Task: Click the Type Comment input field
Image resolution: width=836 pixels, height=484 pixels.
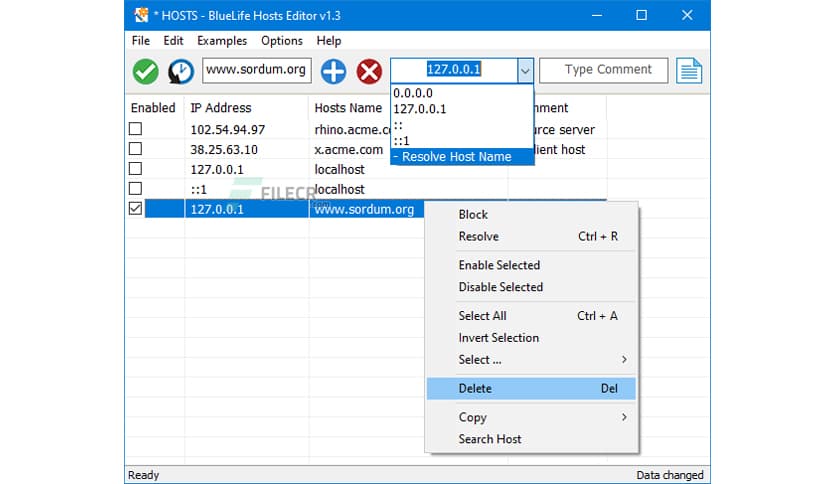Action: pyautogui.click(x=604, y=70)
